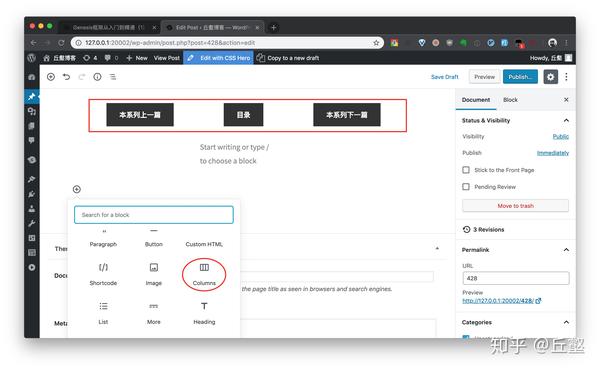
Task: Click the Add block plus icon in editor toolbar
Action: point(51,77)
